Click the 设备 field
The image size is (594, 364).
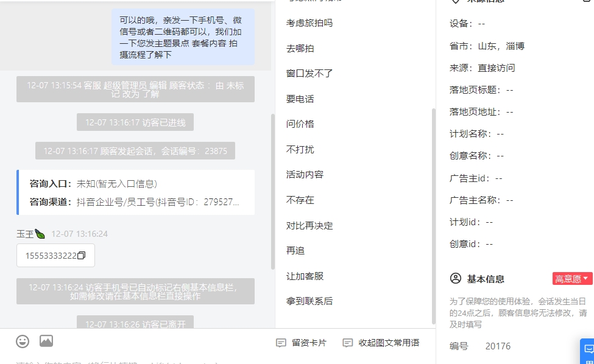pos(467,24)
